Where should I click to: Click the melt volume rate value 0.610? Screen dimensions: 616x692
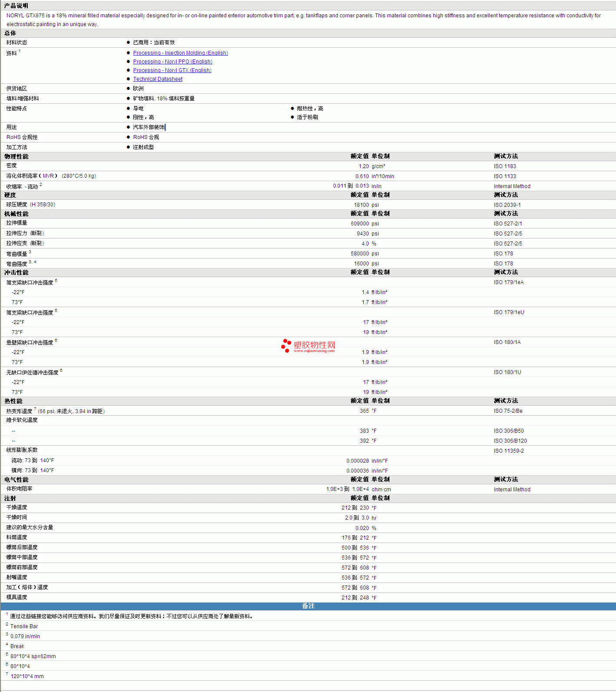pos(362,176)
